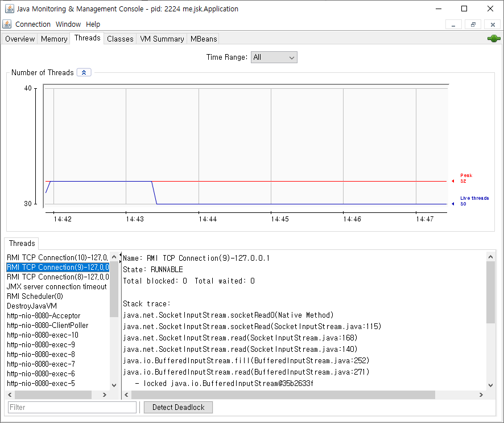The width and height of the screenshot is (504, 423).
Task: Click thread list scroll left arrow
Action: [10, 395]
